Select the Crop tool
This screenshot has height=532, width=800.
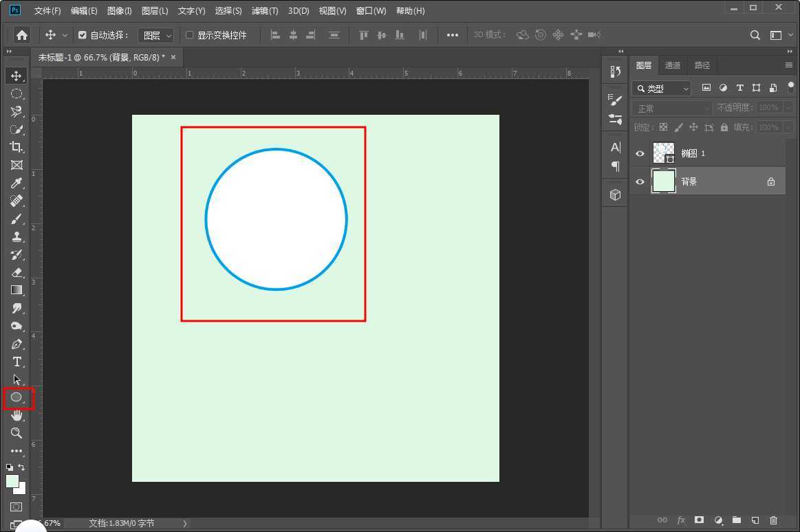pos(17,147)
